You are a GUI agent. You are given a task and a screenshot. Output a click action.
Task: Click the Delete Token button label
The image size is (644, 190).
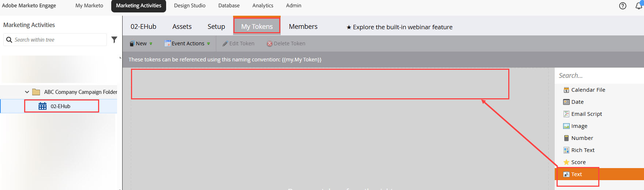[289, 43]
